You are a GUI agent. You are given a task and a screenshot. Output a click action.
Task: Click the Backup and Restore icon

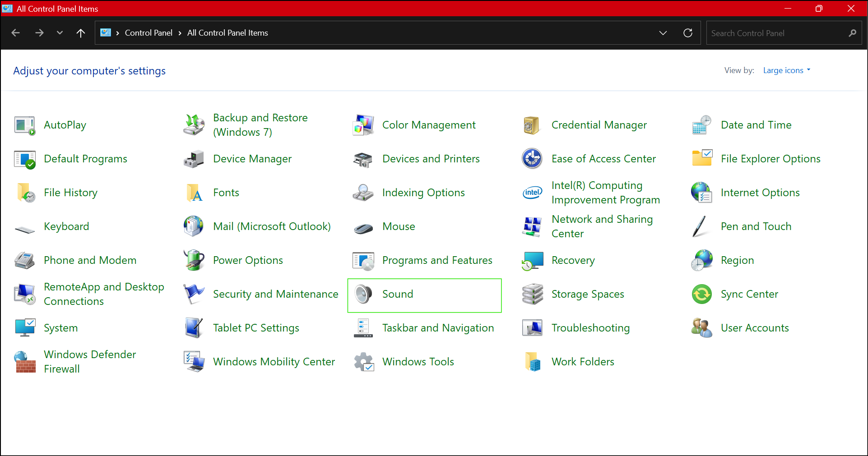(x=194, y=125)
